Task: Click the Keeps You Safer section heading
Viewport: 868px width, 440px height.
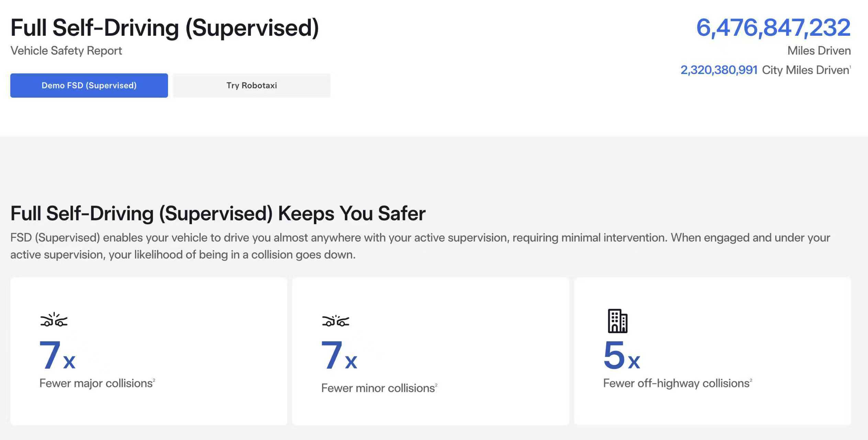Action: (x=218, y=213)
